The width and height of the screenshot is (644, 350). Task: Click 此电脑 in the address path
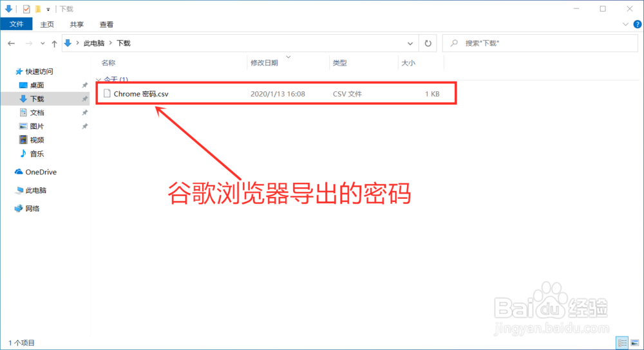pos(93,43)
